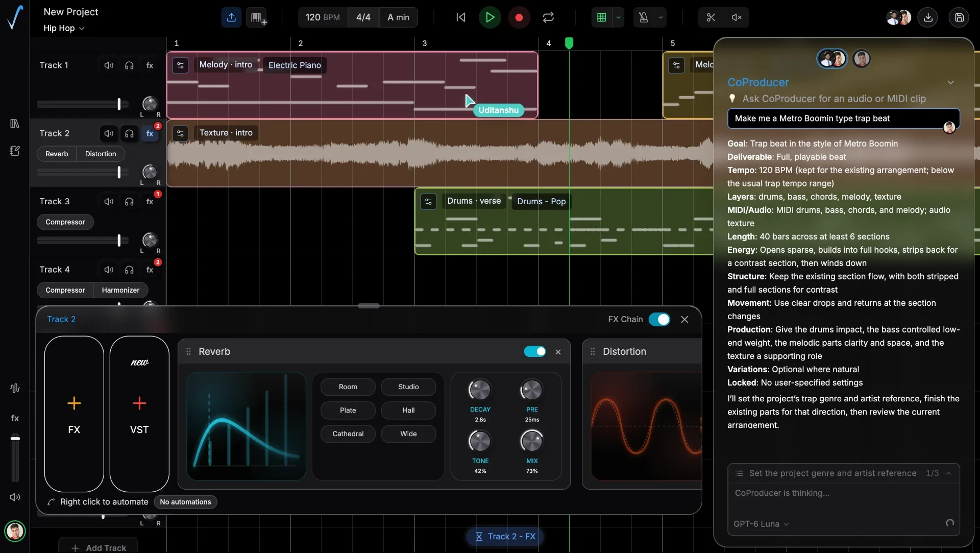Viewport: 980px width, 553px height.
Task: Toggle the green grid snap icon
Action: coord(602,17)
